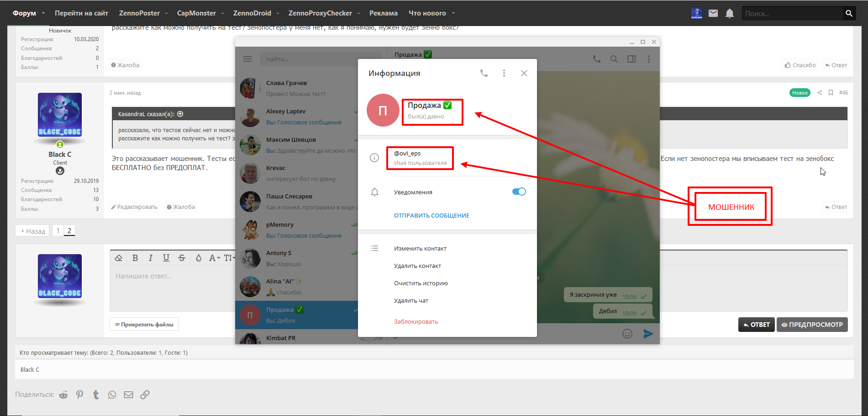Image resolution: width=868 pixels, height=416 pixels.
Task: Click the eraser remove-formatting editor icon
Action: pos(119,258)
